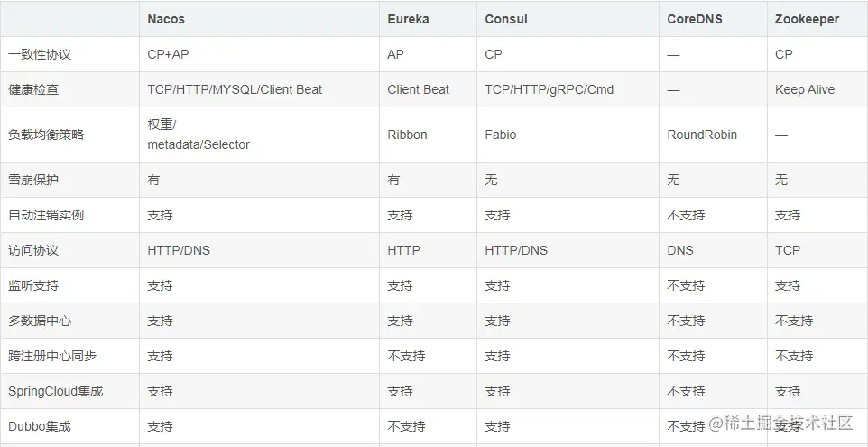The image size is (868, 447).
Task: Click the Keep Alive cell under Zookeeper
Action: [805, 89]
